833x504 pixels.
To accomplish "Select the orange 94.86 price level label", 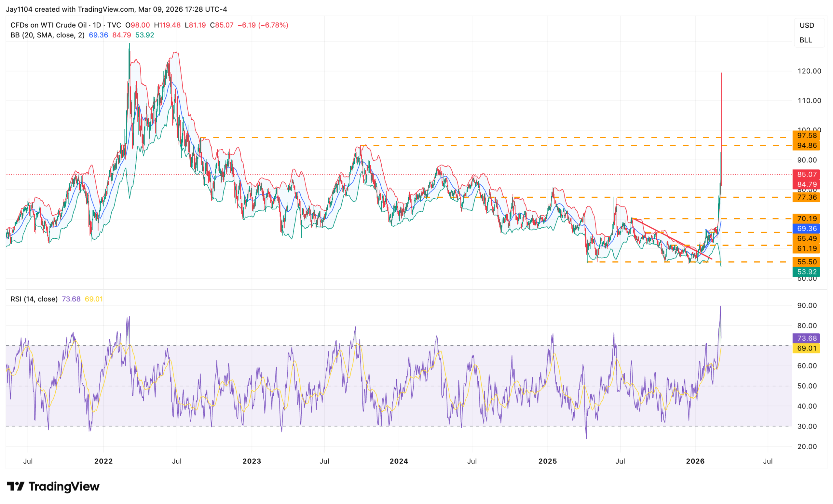I will (x=806, y=146).
